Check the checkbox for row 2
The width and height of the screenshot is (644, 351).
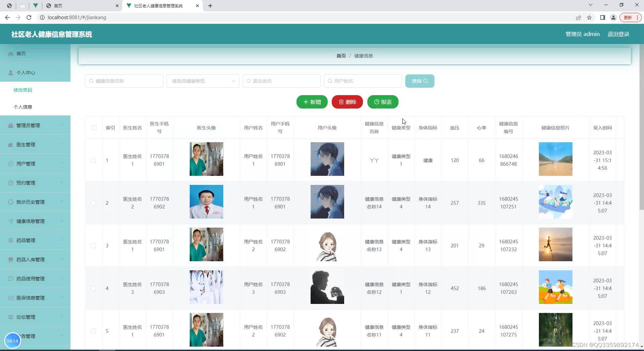point(93,203)
